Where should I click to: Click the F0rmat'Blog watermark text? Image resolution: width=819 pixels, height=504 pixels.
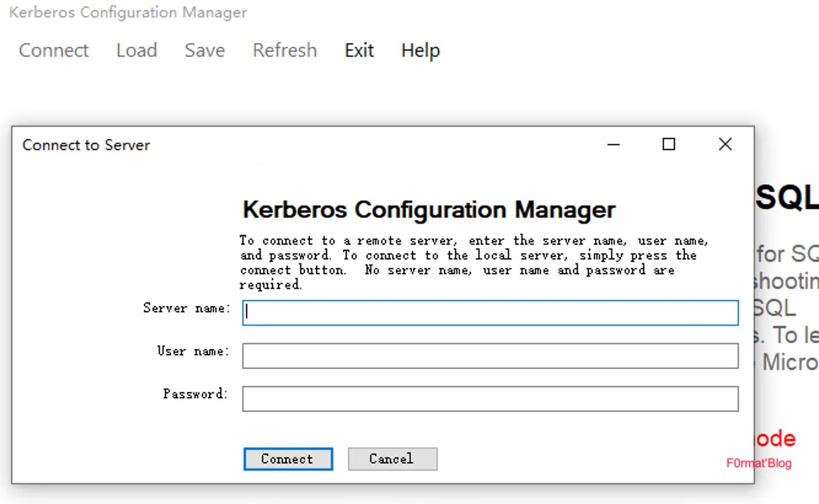pyautogui.click(x=759, y=463)
